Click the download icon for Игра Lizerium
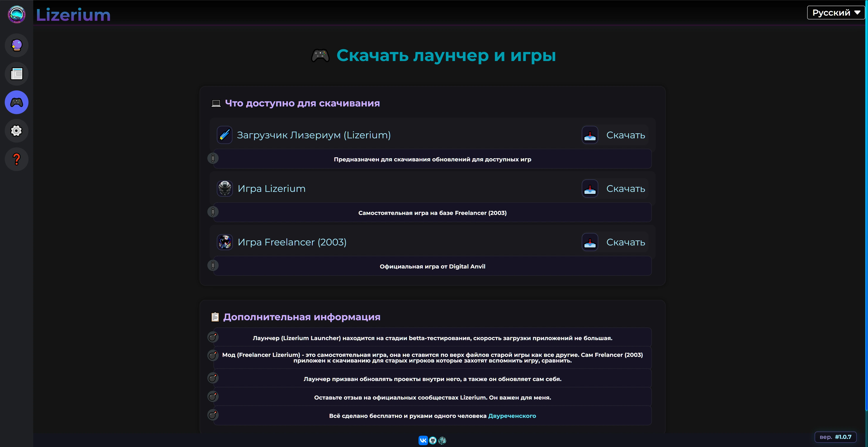The height and width of the screenshot is (447, 868). (590, 189)
